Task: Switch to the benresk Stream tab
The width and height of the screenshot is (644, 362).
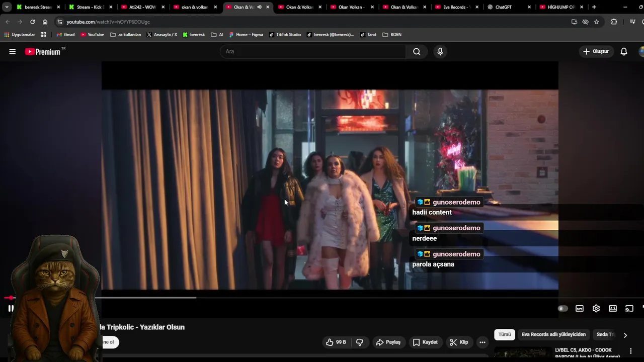Action: [38, 7]
